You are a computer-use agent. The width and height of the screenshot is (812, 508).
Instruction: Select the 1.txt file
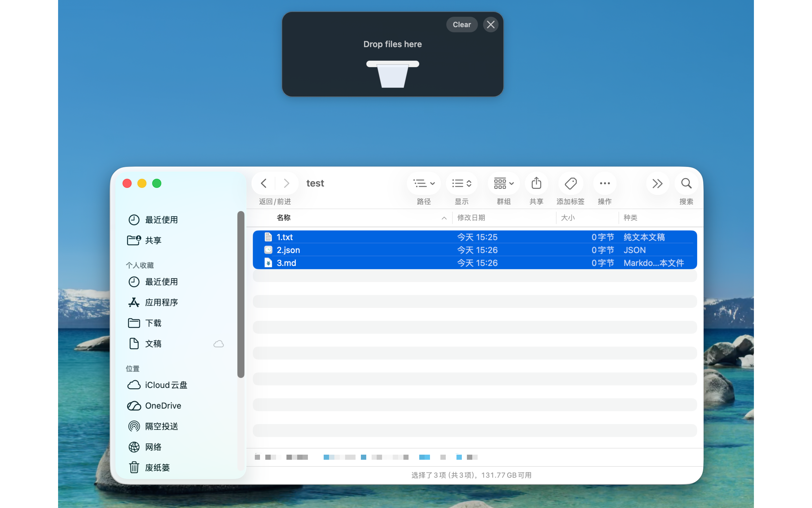point(475,237)
